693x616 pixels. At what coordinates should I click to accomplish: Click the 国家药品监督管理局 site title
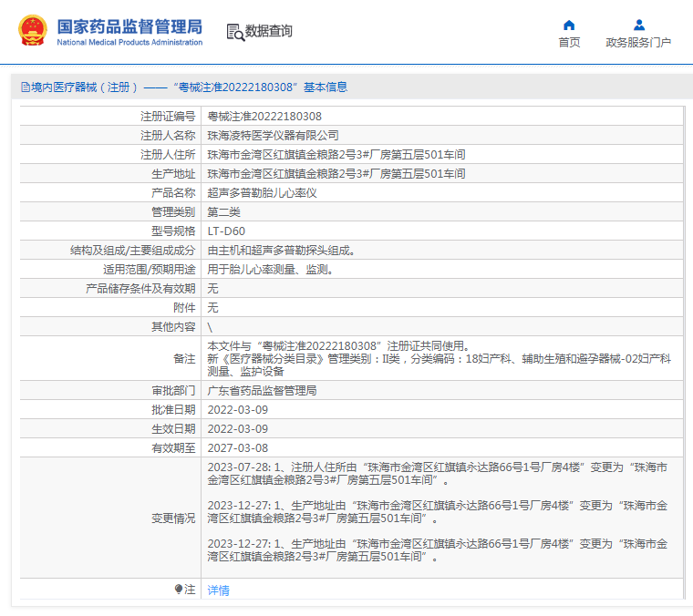coord(129,26)
